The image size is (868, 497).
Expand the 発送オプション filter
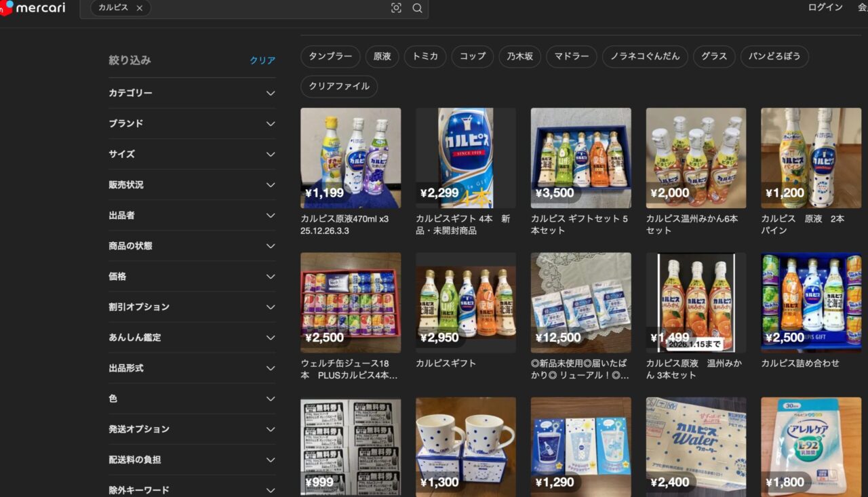(x=192, y=429)
